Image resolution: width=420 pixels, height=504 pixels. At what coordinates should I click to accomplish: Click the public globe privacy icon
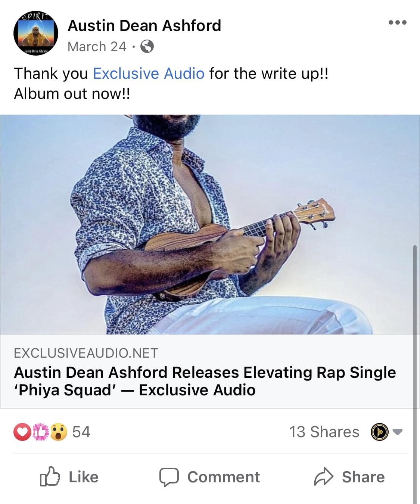[147, 47]
